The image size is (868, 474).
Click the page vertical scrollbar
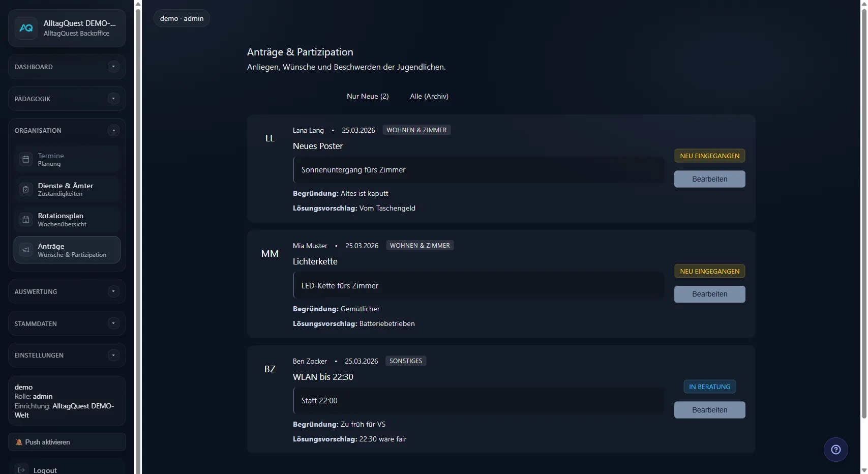click(863, 203)
